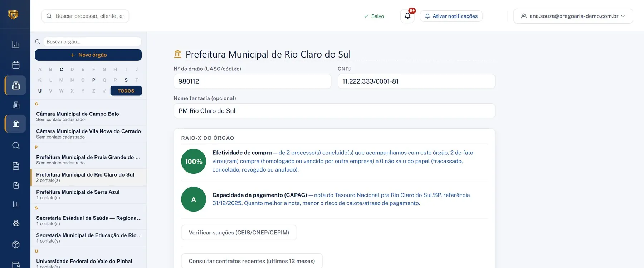Filter list by letter C
The height and width of the screenshot is (268, 644).
click(62, 69)
